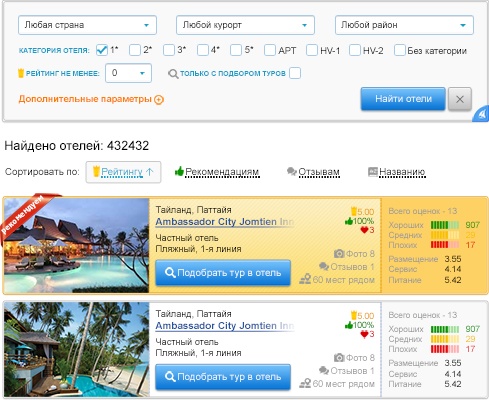The height and width of the screenshot is (400, 489).
Task: Enable the 5* hotel category checkbox
Action: click(236, 50)
